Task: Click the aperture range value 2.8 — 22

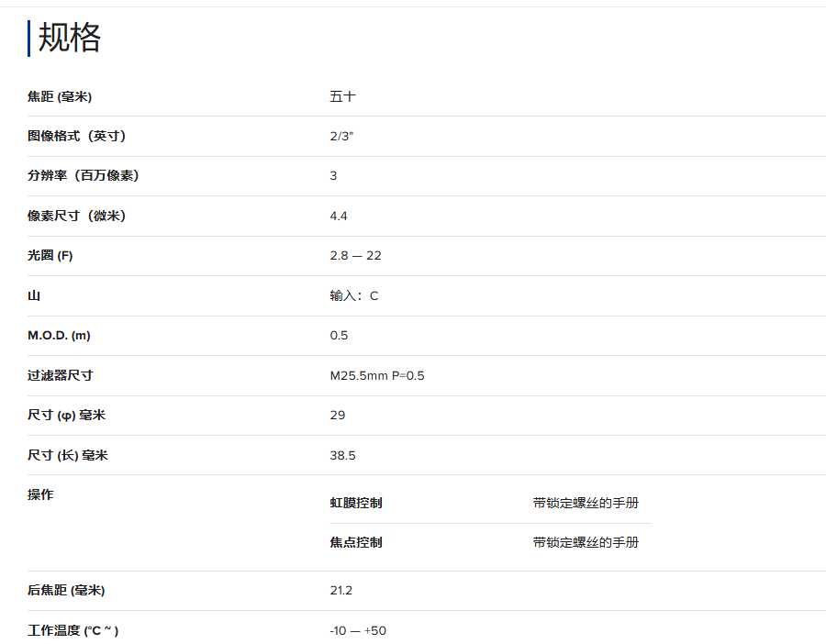Action: (355, 256)
